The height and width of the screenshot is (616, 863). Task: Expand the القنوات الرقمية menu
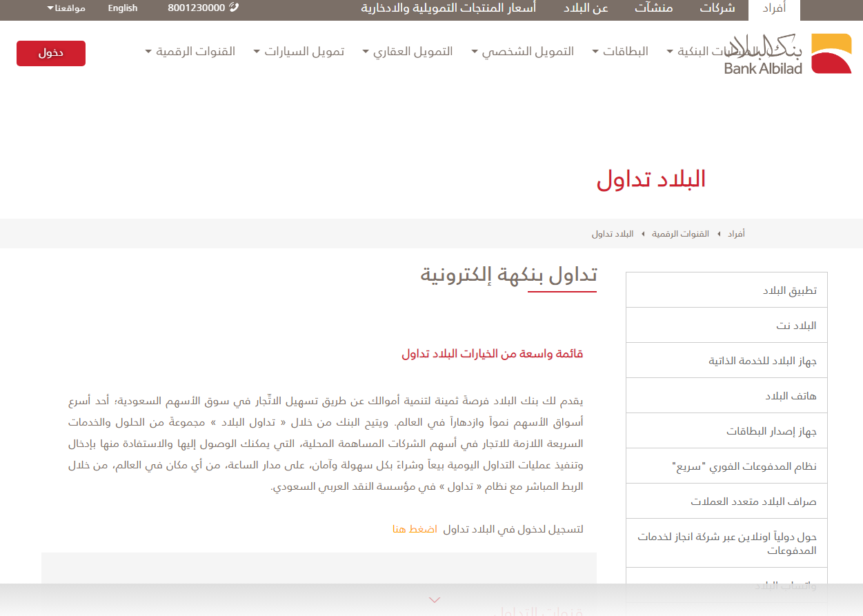[x=190, y=52]
